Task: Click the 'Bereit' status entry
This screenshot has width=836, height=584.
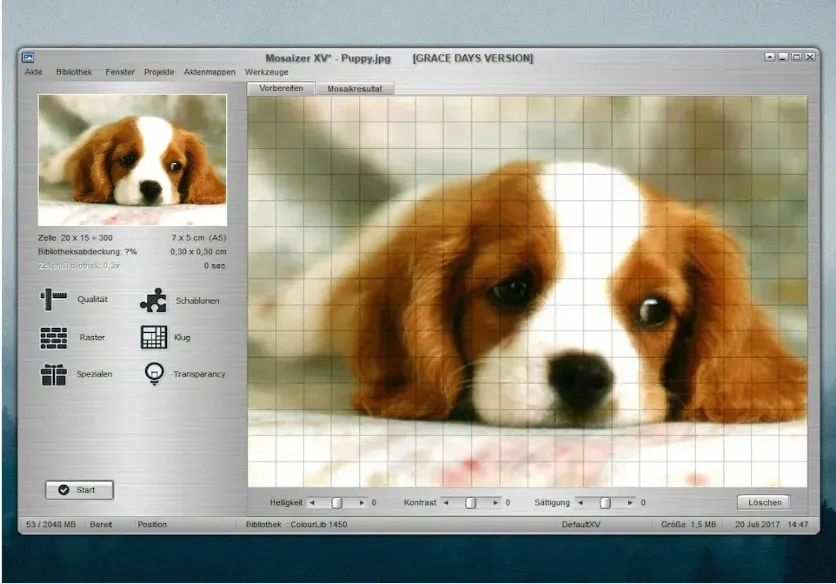Action: 101,525
